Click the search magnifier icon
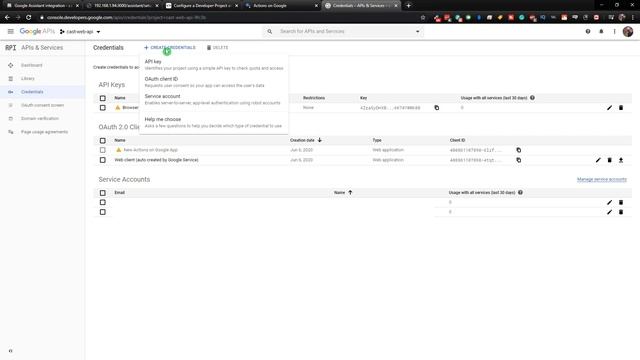The width and height of the screenshot is (640, 360). [270, 31]
